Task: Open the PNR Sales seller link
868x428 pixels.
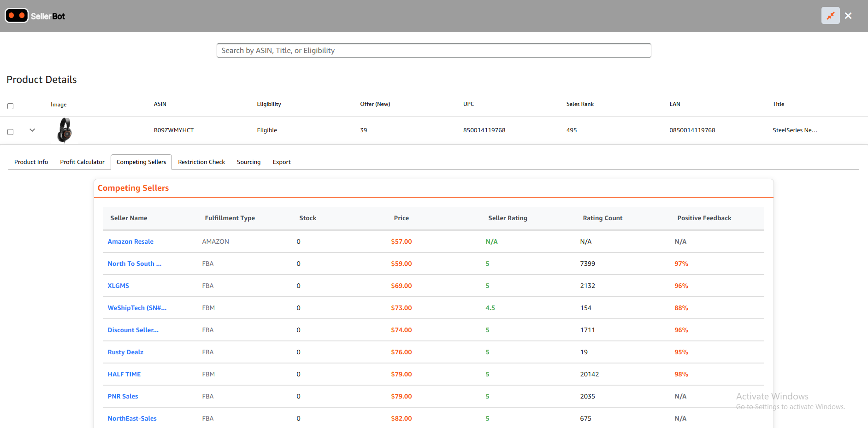Action: [x=123, y=396]
